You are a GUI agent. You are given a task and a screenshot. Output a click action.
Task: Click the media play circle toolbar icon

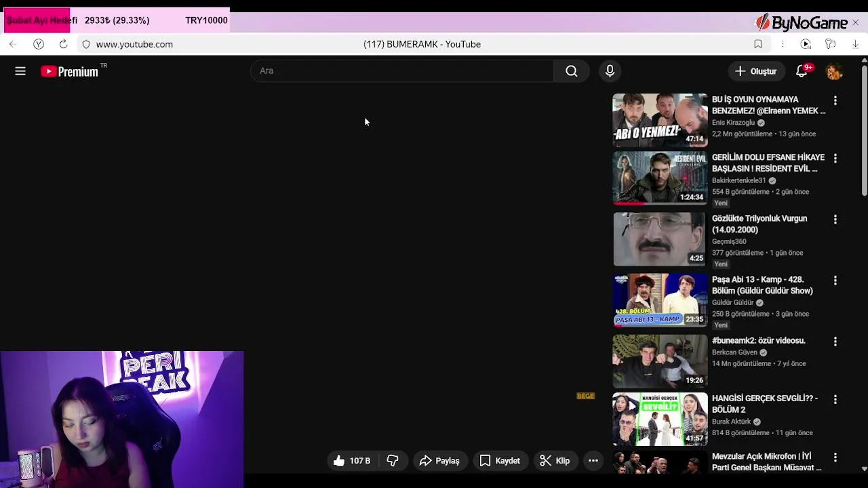(806, 44)
